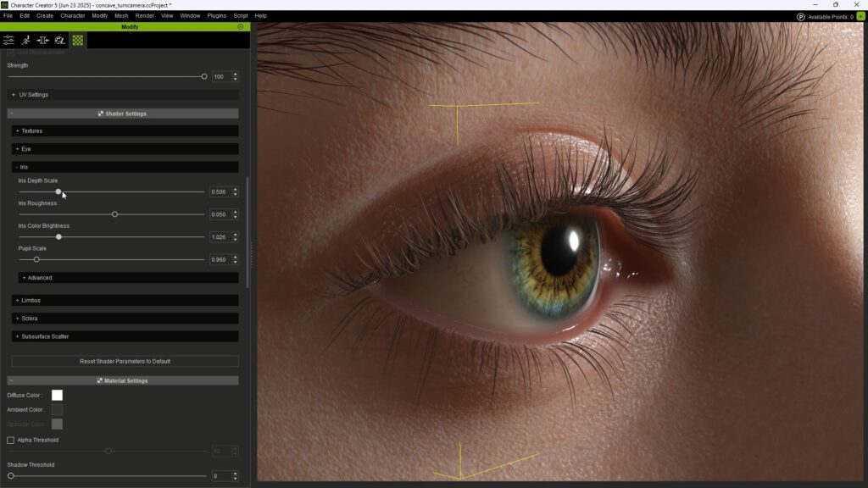Open the Plugins menu
Viewport: 868px width, 488px height.
(x=216, y=15)
